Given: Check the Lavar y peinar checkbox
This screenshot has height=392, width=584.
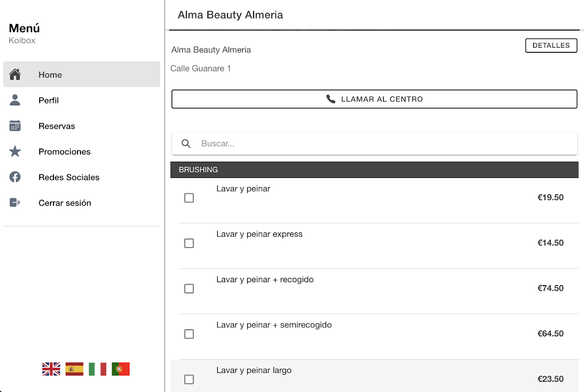Looking at the screenshot, I should 189,197.
